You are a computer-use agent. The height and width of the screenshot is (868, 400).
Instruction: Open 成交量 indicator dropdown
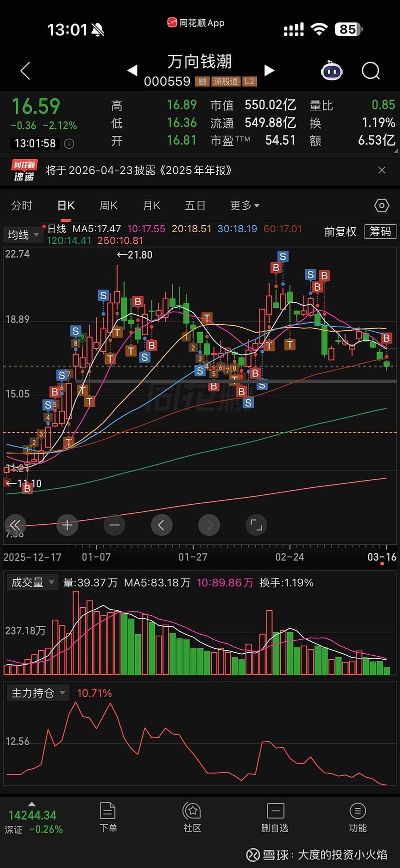point(31,583)
